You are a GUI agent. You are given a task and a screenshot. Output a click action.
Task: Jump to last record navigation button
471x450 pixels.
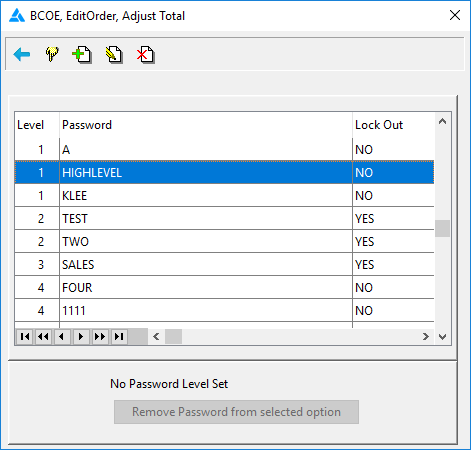point(119,337)
